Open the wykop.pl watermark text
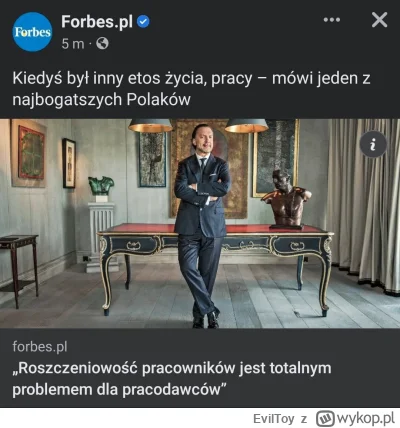The image size is (400, 428). [x=366, y=417]
